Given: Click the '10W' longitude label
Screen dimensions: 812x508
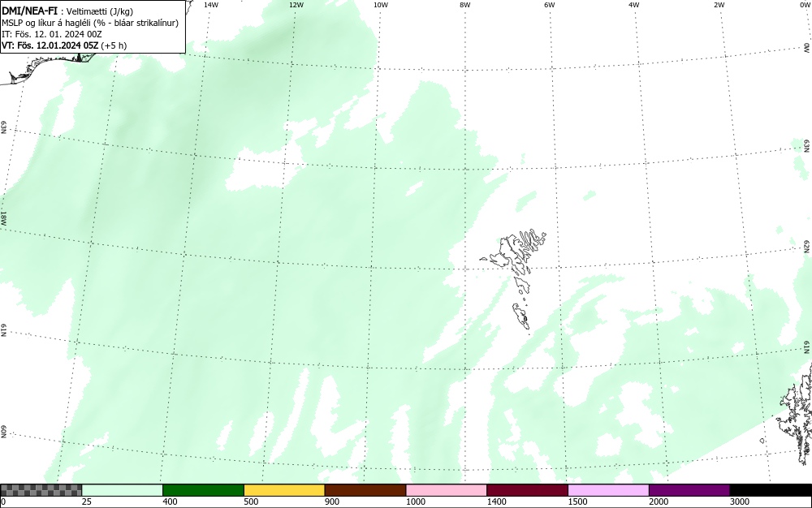Looking at the screenshot, I should pos(381,5).
